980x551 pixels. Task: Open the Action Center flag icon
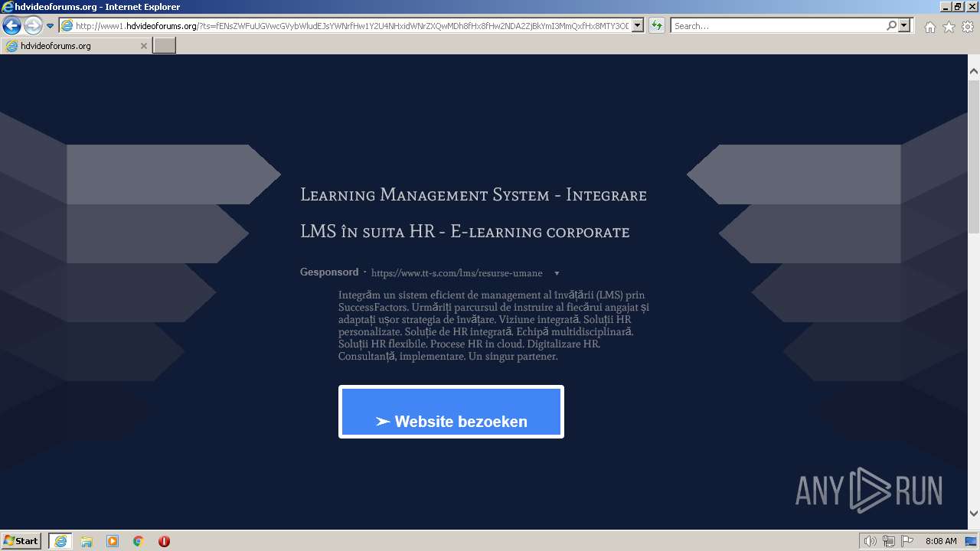tap(907, 541)
